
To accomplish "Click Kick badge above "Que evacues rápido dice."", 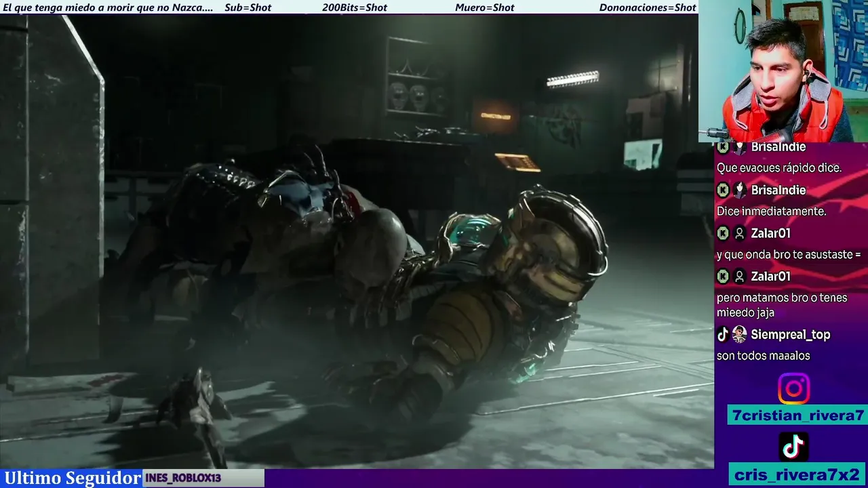I will (723, 147).
